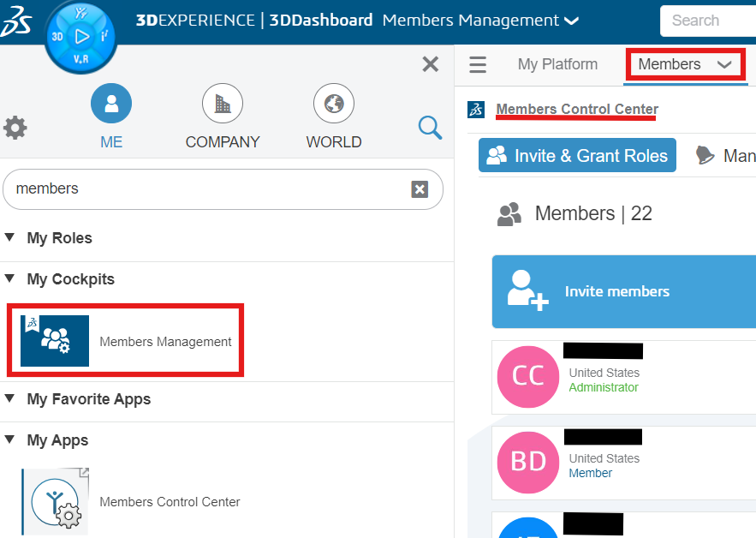This screenshot has height=538, width=756.
Task: Click United States under the CC member
Action: click(604, 373)
